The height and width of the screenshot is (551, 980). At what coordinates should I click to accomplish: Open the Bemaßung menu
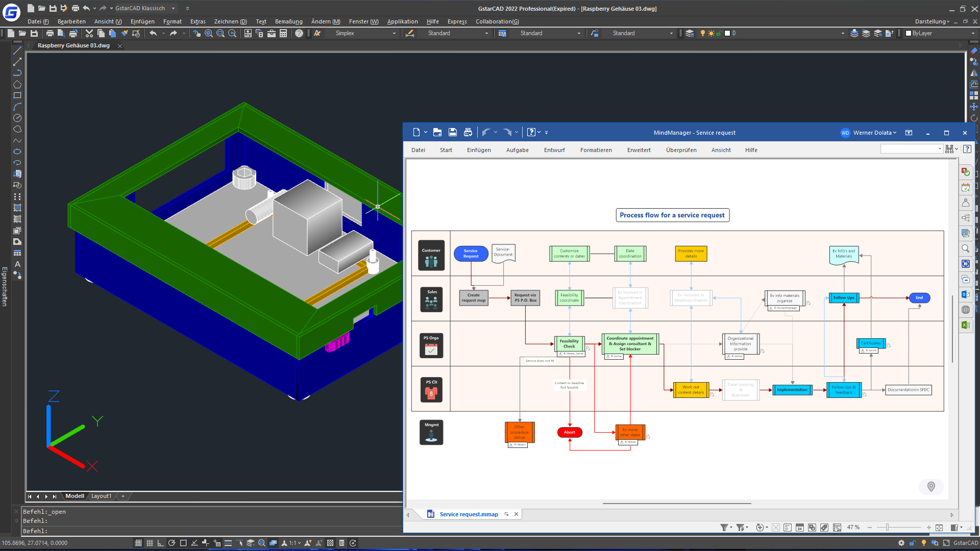[x=288, y=21]
